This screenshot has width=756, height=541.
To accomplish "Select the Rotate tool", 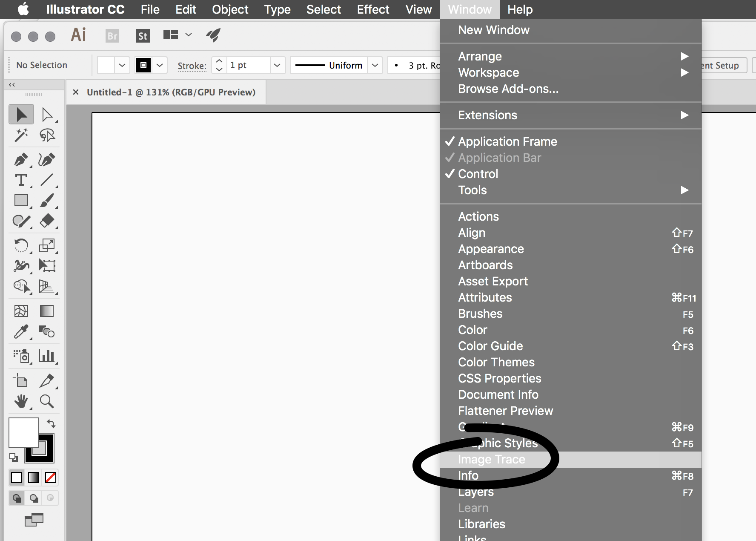I will click(21, 245).
